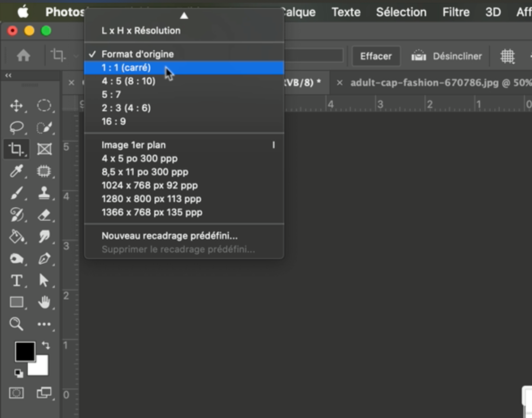Choose the 2 : 3 (4 : 6) ratio
532x418 pixels.
[x=184, y=108]
